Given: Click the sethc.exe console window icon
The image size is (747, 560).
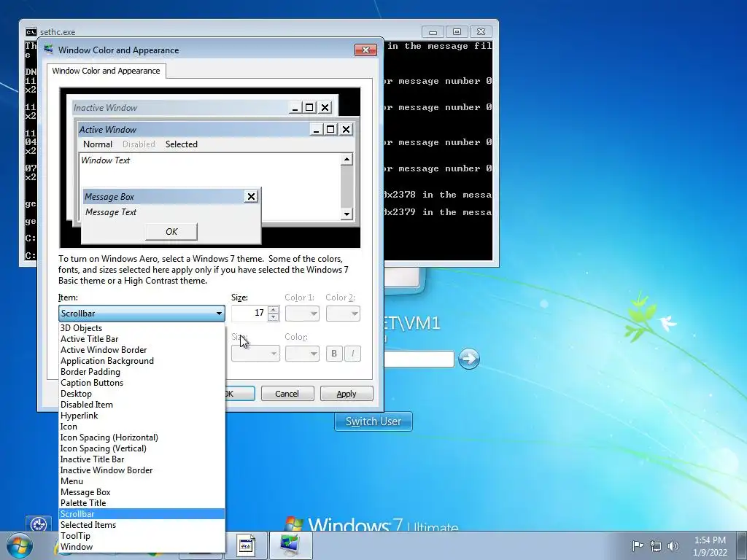Looking at the screenshot, I should tap(31, 32).
